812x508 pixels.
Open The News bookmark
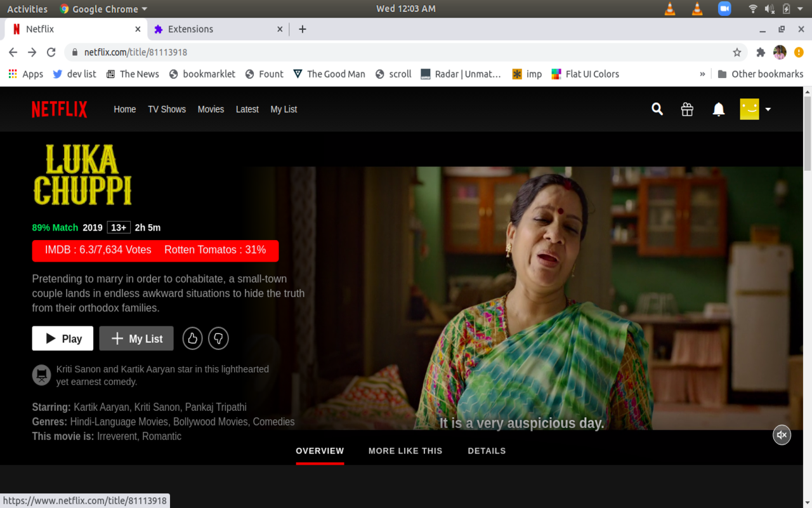click(132, 74)
